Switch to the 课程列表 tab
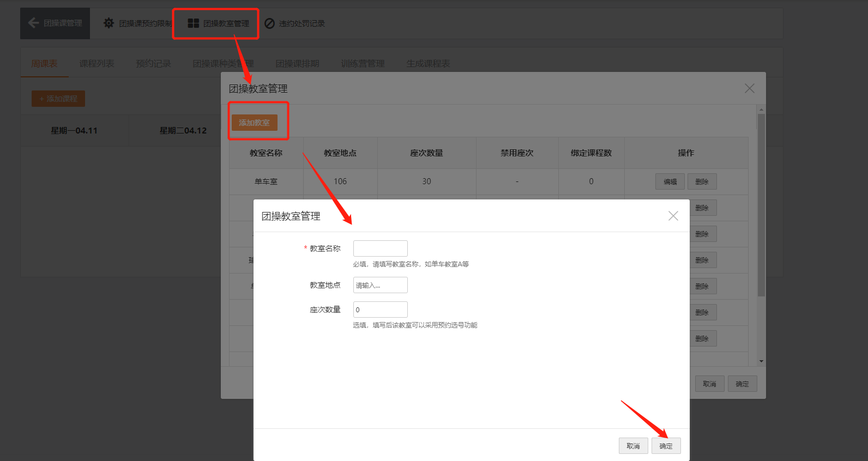The height and width of the screenshot is (461, 868). [x=97, y=64]
